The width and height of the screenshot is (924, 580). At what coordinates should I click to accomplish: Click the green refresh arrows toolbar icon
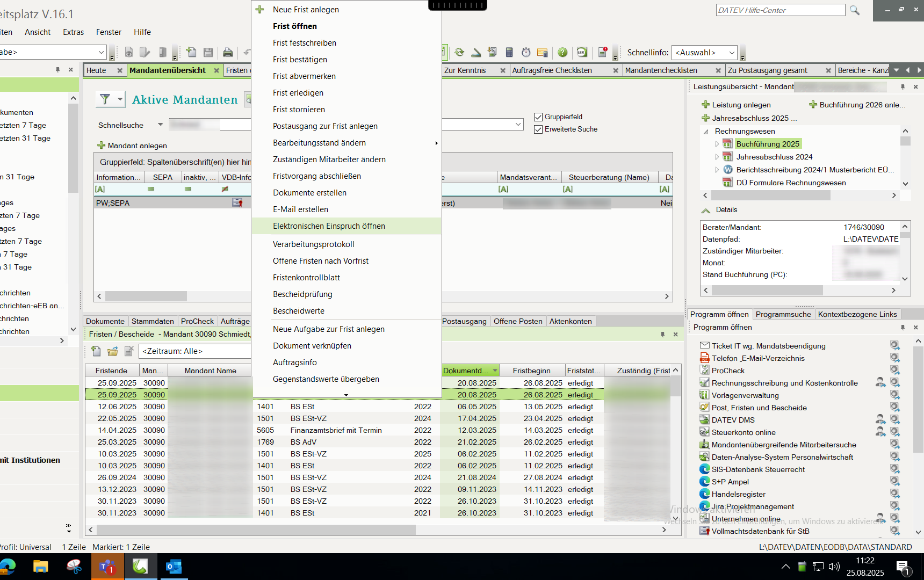tap(459, 52)
